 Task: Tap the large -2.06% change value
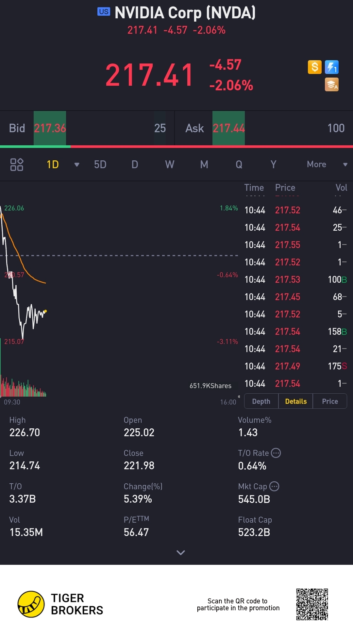[x=231, y=85]
